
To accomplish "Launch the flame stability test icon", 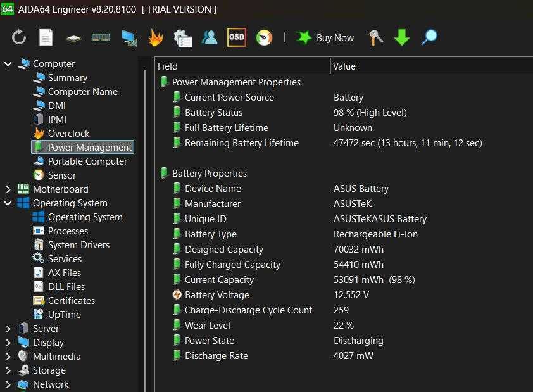I will click(156, 37).
